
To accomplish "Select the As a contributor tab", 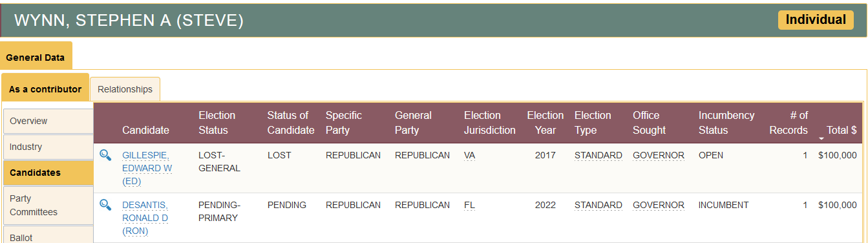I will coord(45,89).
